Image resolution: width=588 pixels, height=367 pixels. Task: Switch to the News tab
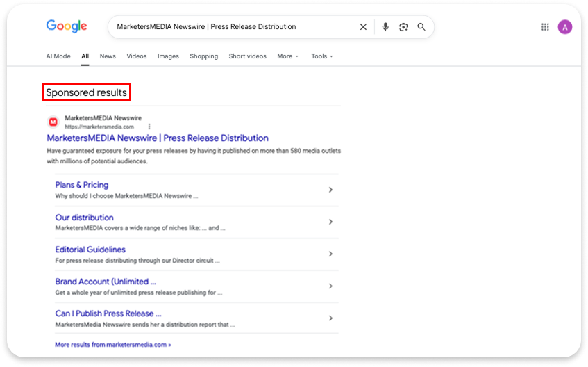108,56
